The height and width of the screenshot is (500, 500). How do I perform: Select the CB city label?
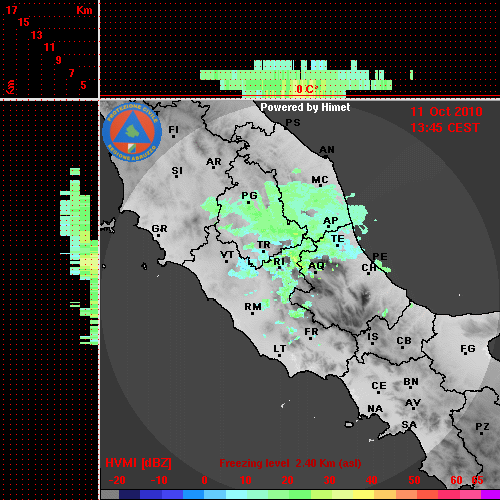pos(404,341)
